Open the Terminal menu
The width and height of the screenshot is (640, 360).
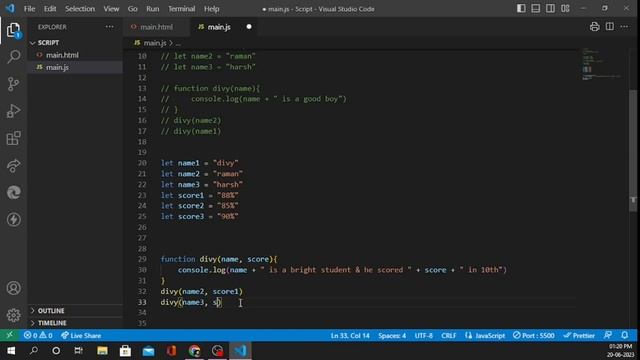pyautogui.click(x=182, y=9)
